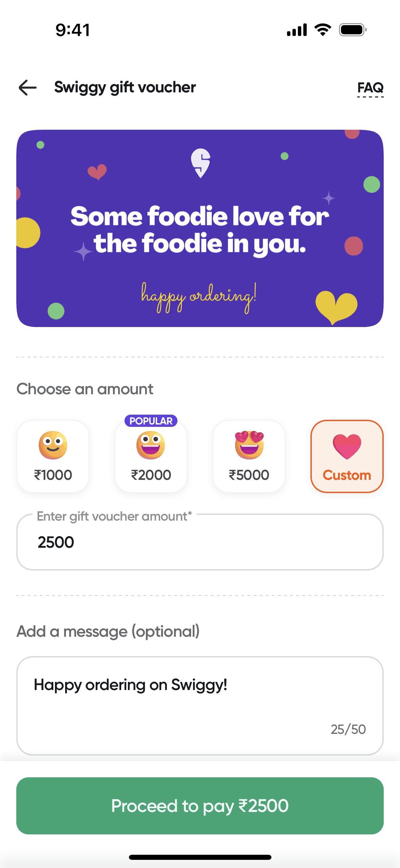Tap the Wi-Fi status icon

pyautogui.click(x=323, y=30)
